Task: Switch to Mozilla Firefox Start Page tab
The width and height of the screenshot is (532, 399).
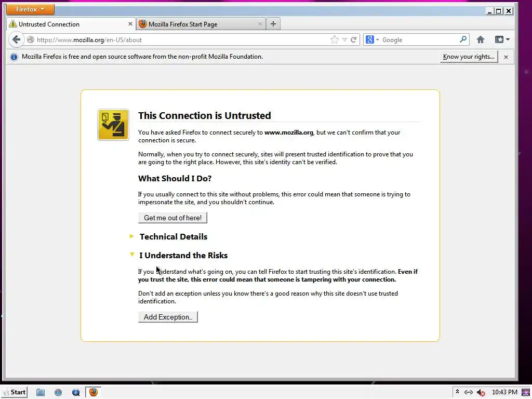Action: [201, 24]
